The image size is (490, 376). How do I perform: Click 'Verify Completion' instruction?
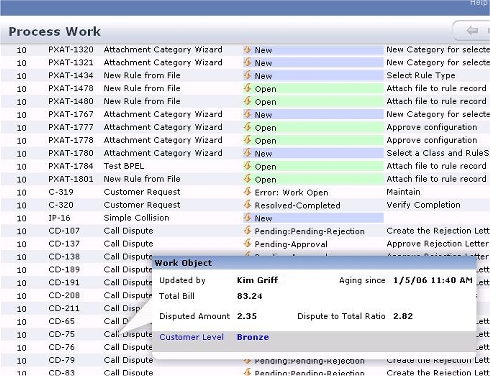(423, 205)
